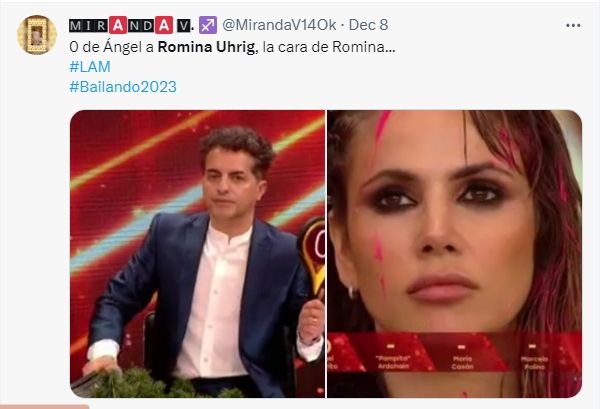The height and width of the screenshot is (409, 600).
Task: Open the photo of man in navy blazer
Action: point(197,254)
